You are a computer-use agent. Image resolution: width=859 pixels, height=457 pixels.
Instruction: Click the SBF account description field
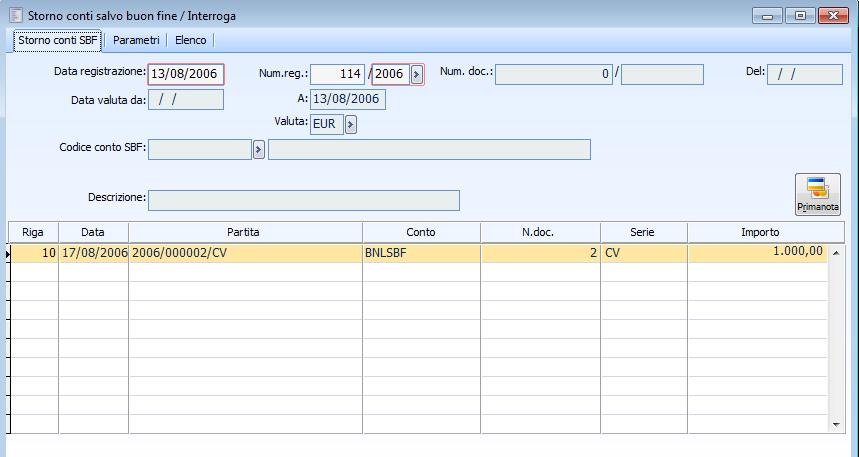pyautogui.click(x=430, y=149)
